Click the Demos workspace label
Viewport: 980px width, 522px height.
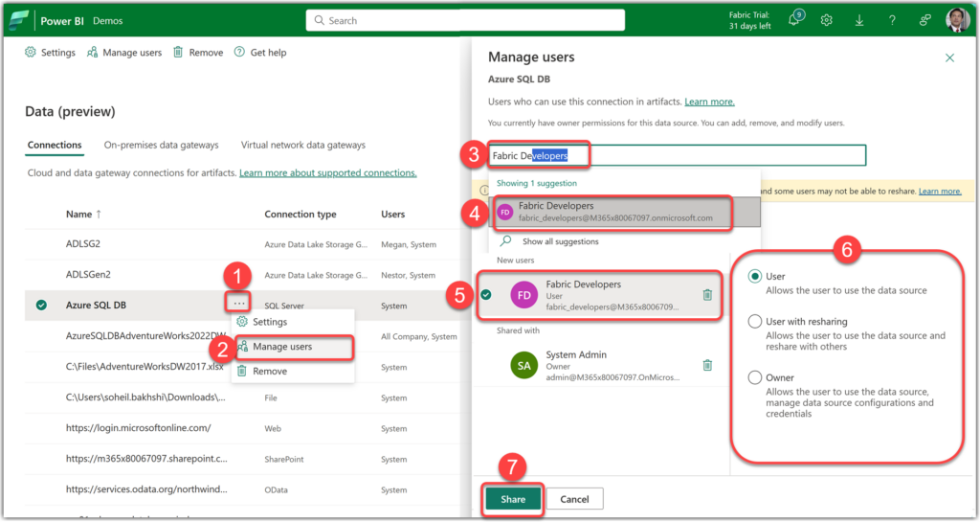107,21
